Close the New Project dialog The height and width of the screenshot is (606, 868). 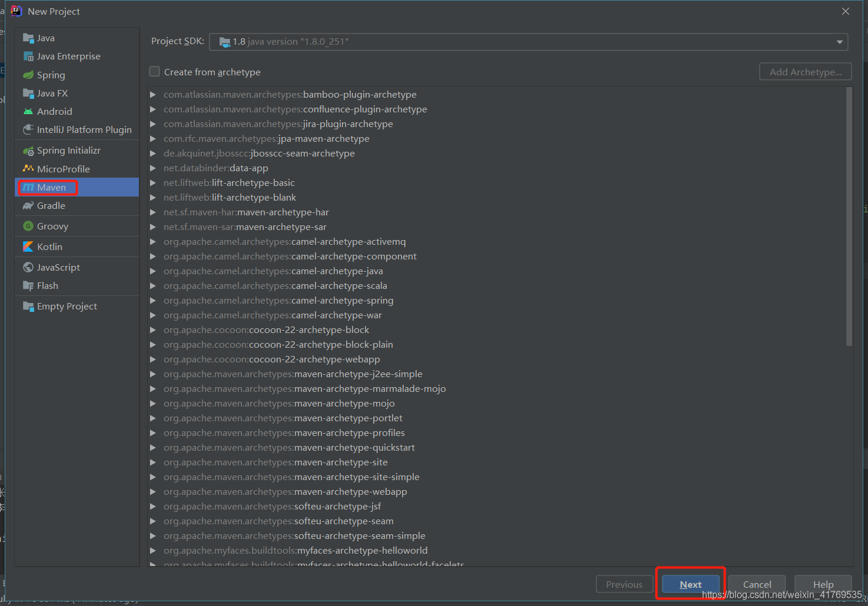pyautogui.click(x=846, y=11)
